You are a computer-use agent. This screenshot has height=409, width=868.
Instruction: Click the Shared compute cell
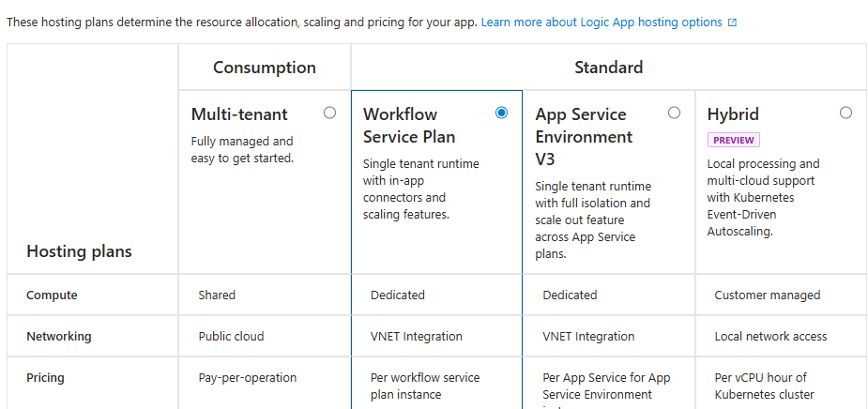[x=217, y=295]
